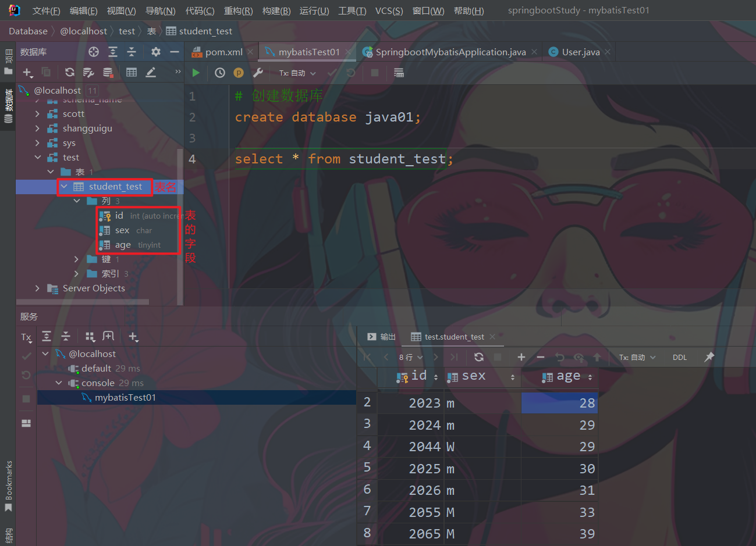Switch to the 输出 output tab
This screenshot has height=546, width=756.
(x=382, y=337)
